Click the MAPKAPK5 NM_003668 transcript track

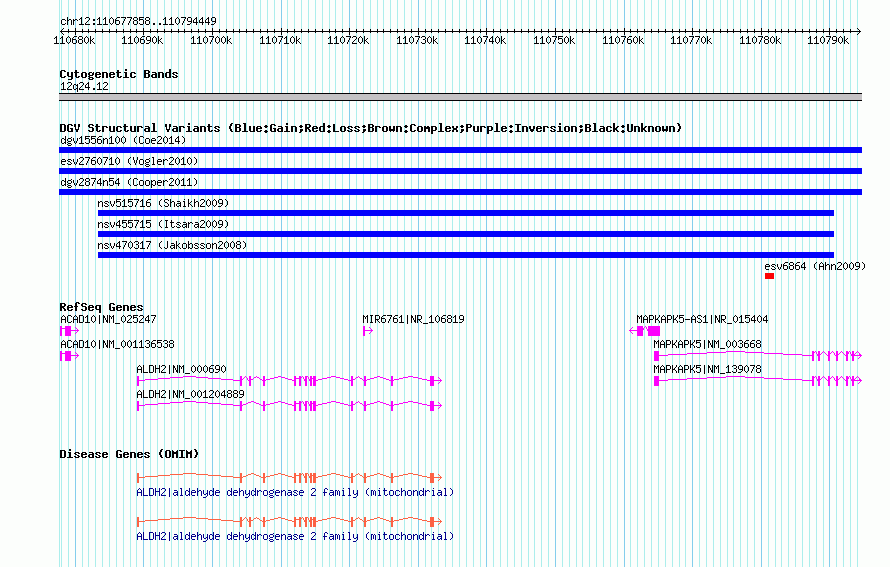pyautogui.click(x=758, y=356)
